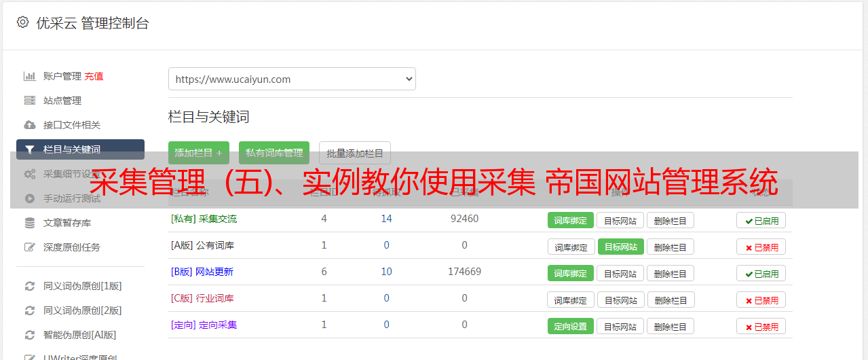This screenshot has width=868, height=360.
Task: Click the refresh icon beside 同义词伪原创[1版]
Action: point(30,286)
